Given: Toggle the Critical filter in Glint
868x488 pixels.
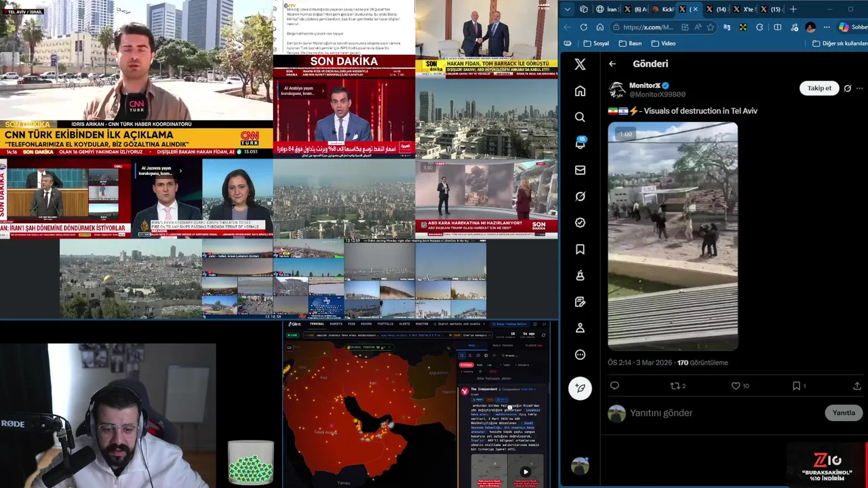Looking at the screenshot, I should tap(467, 365).
